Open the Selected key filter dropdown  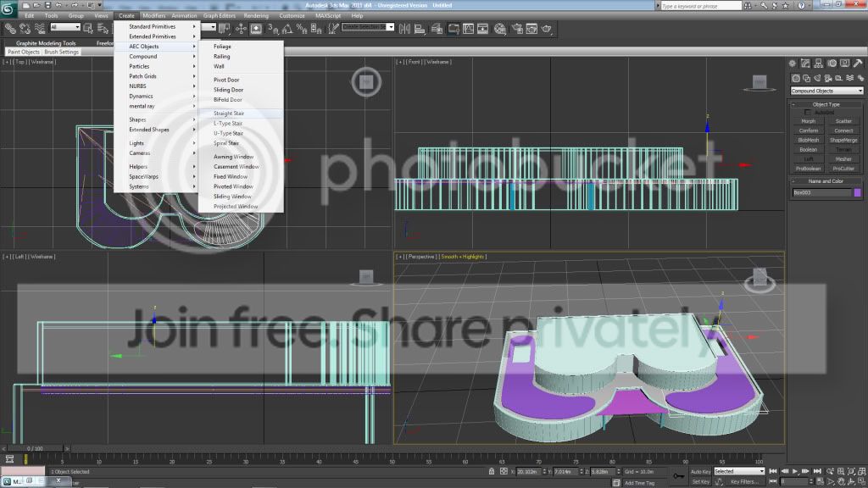[739, 471]
